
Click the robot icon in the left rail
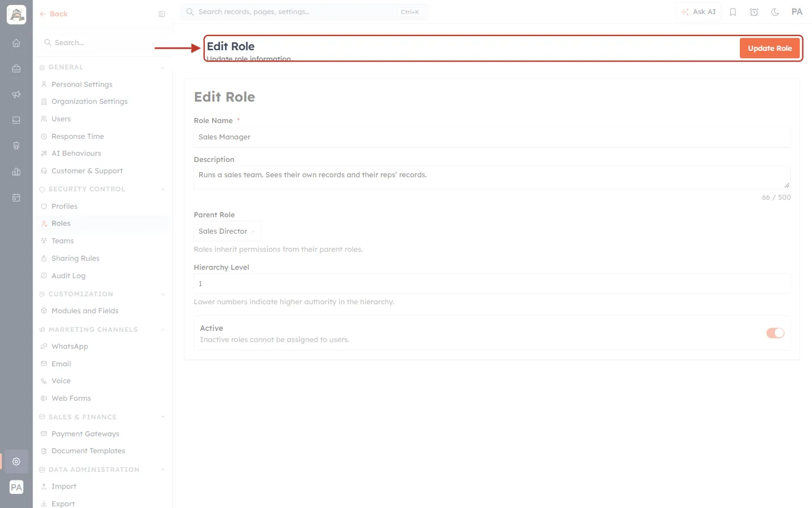point(16,146)
